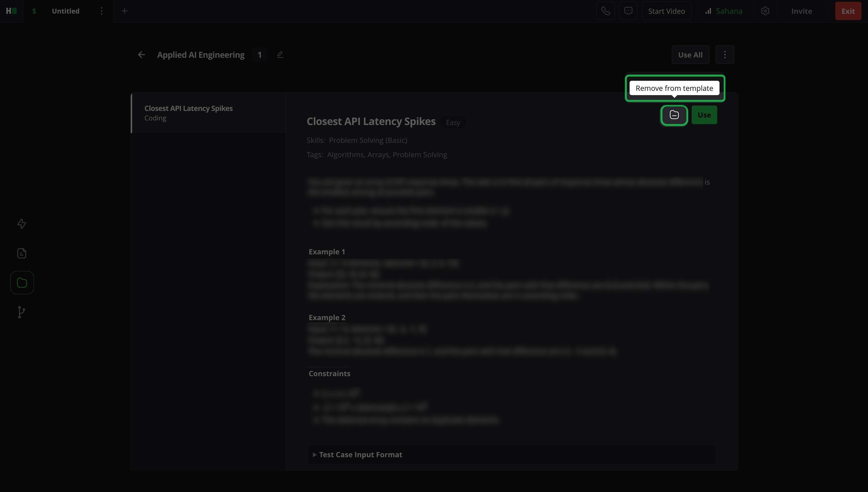The image size is (868, 492).
Task: Click the red Exit button
Action: pos(848,11)
